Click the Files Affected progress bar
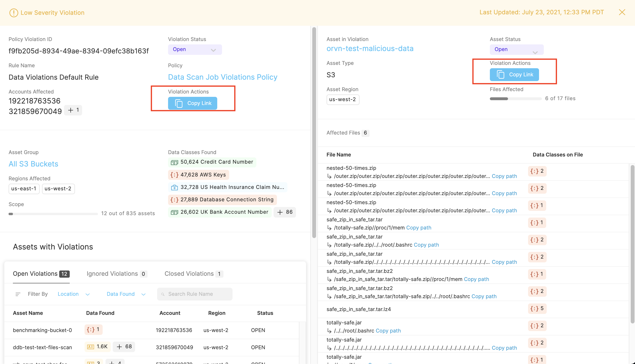The width and height of the screenshot is (635, 364). coord(515,99)
